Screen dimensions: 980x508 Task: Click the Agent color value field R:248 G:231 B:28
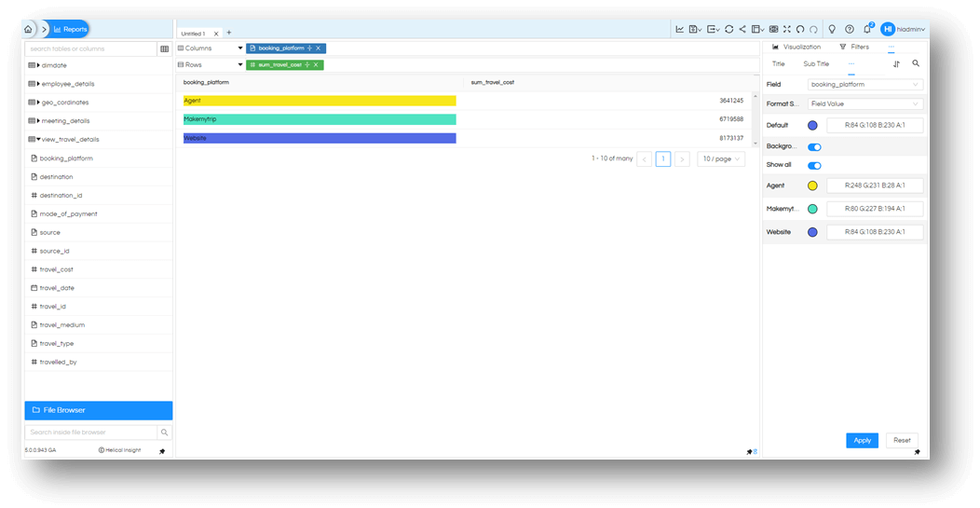[875, 185]
